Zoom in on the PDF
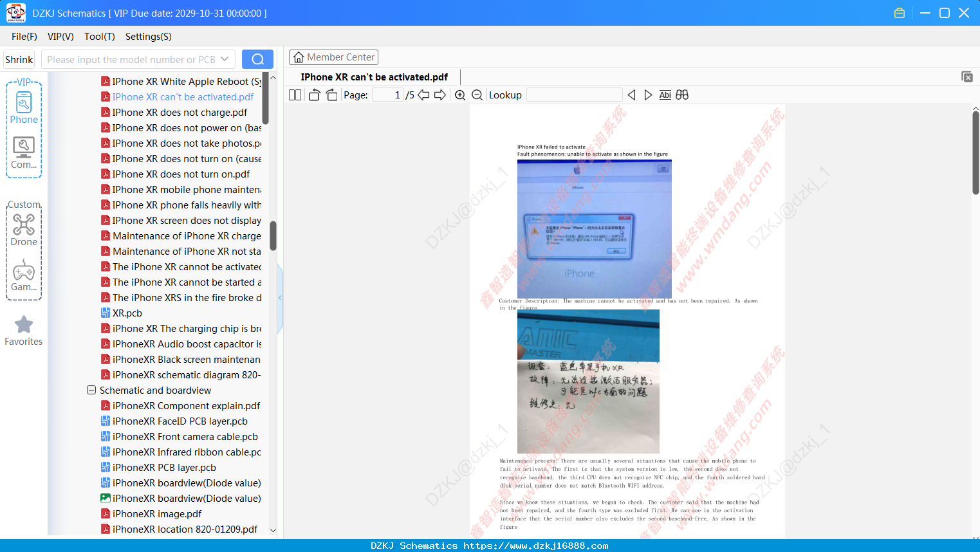This screenshot has width=980, height=552. pos(460,95)
